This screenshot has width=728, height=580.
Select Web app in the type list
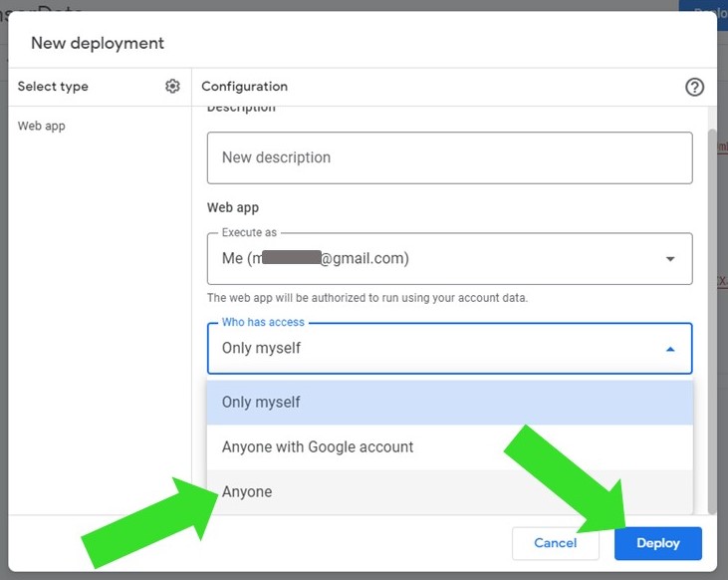pos(42,127)
